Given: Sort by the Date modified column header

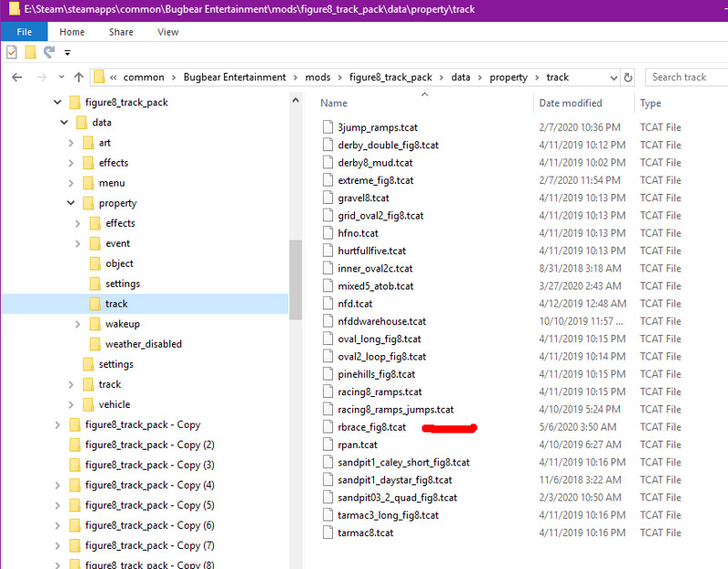Looking at the screenshot, I should [x=571, y=103].
